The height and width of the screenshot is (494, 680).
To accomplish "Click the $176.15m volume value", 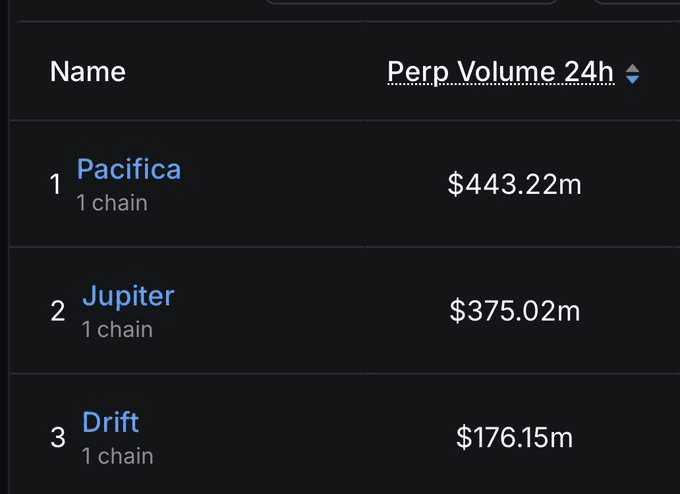I will [x=514, y=437].
